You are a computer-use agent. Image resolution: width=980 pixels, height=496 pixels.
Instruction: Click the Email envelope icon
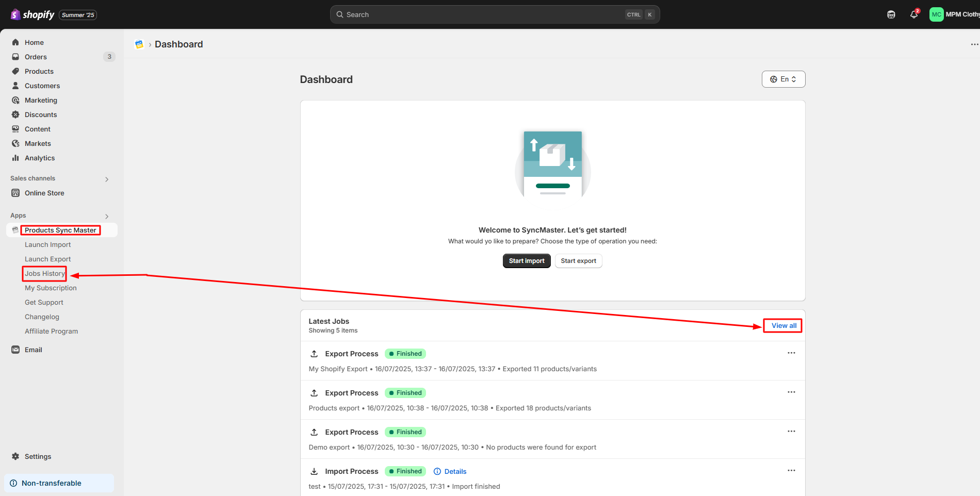[15, 350]
